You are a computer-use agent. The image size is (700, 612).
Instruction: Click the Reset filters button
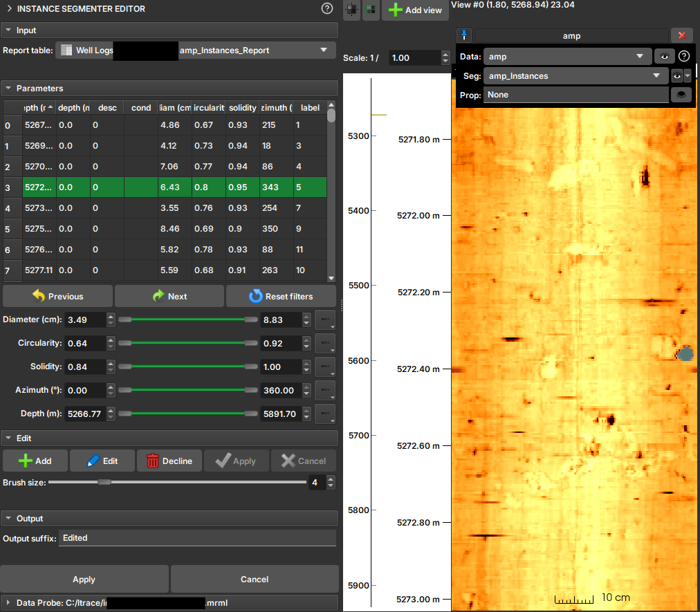point(281,296)
